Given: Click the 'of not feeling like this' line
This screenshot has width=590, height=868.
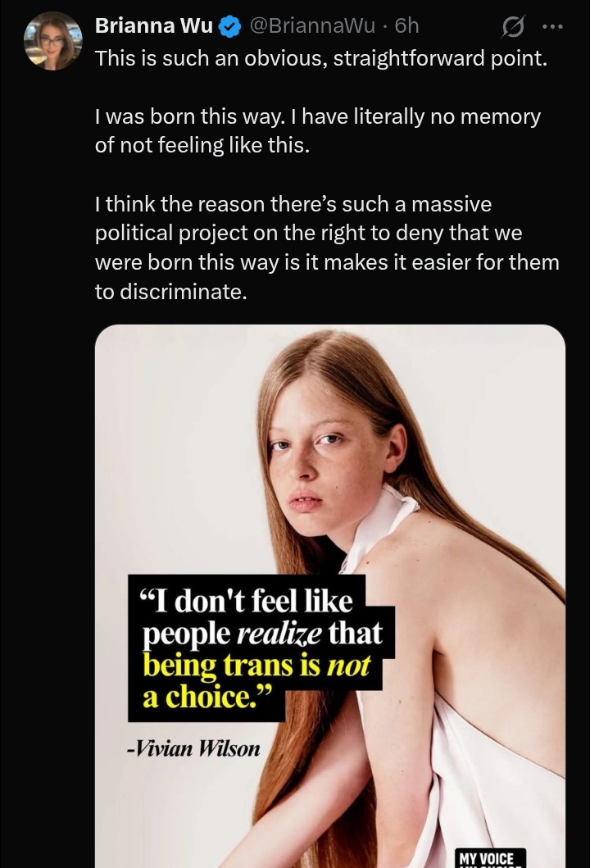Looking at the screenshot, I should 202,146.
